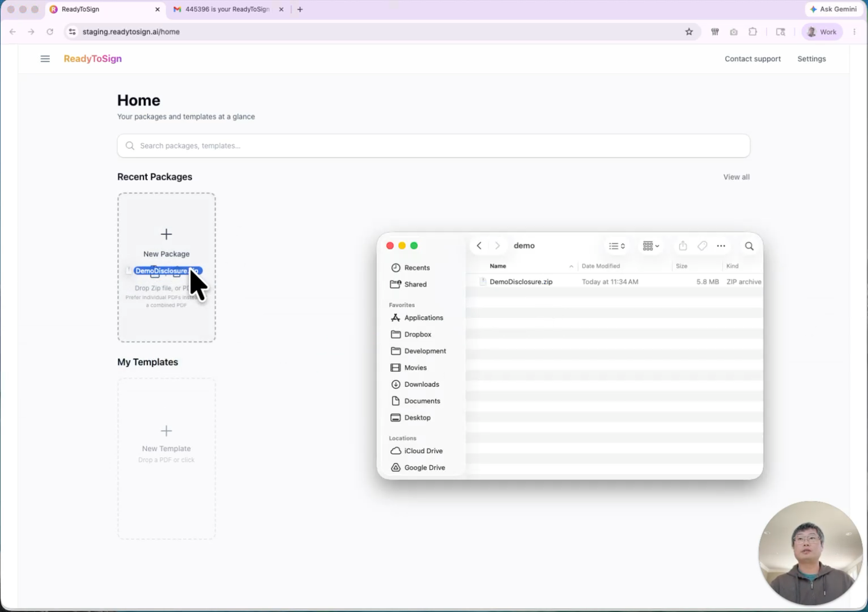Click the camera icon in browser toolbar
Image resolution: width=868 pixels, height=612 pixels.
tap(734, 32)
